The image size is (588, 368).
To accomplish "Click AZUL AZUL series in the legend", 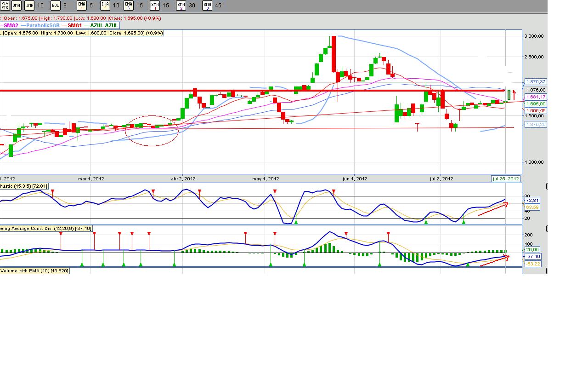I will pos(105,25).
